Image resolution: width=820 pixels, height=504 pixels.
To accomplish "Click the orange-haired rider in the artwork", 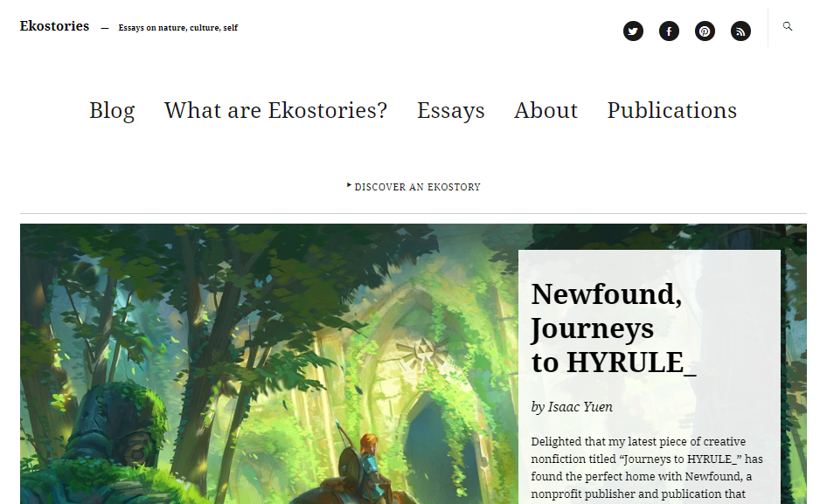I will click(x=369, y=465).
